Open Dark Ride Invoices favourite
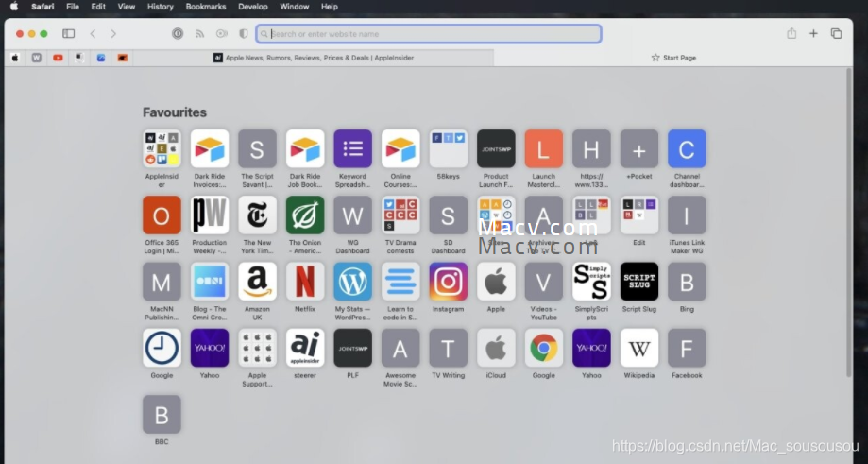 [x=210, y=148]
